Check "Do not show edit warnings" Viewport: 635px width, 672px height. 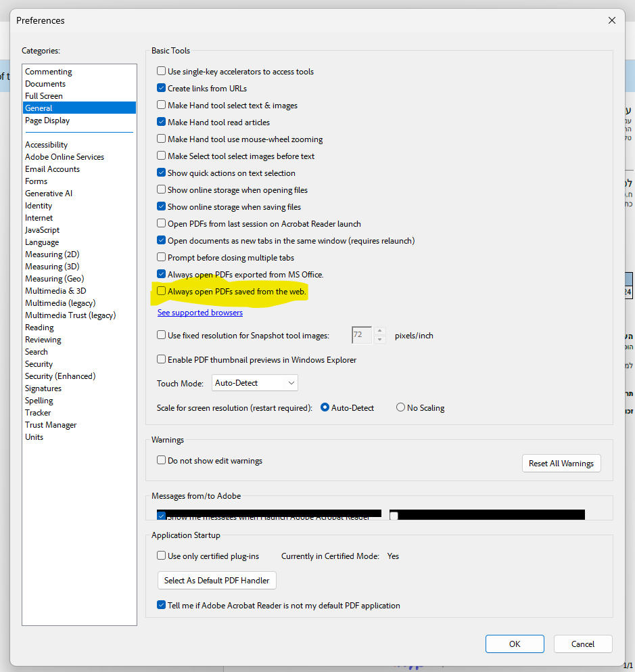(x=161, y=460)
